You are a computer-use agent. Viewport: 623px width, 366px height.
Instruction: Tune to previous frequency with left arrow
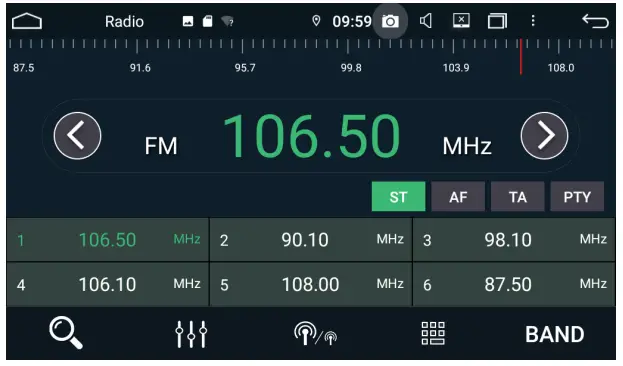[77, 136]
